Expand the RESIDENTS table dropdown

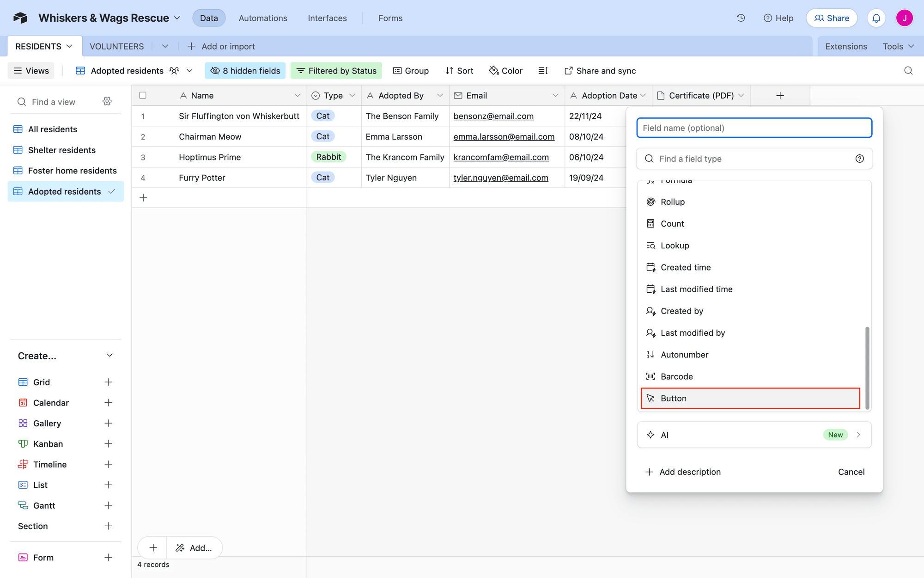[69, 46]
